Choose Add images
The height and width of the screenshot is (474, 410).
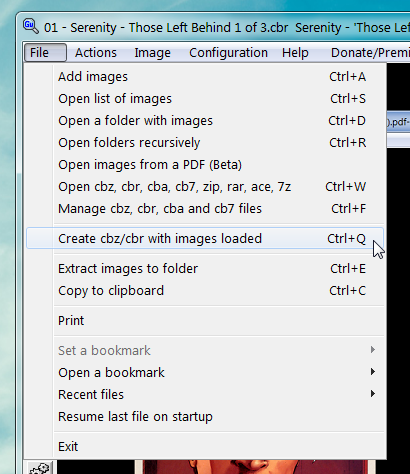point(205,77)
